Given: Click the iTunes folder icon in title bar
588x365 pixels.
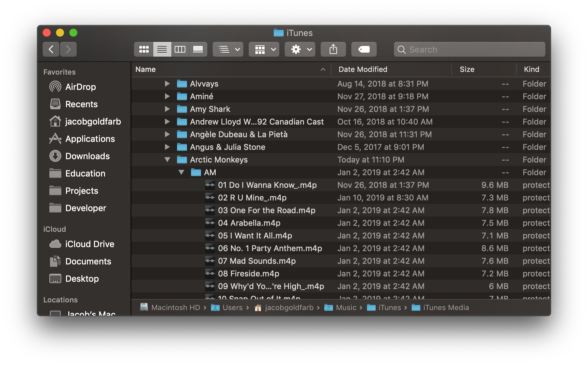Looking at the screenshot, I should (x=278, y=33).
